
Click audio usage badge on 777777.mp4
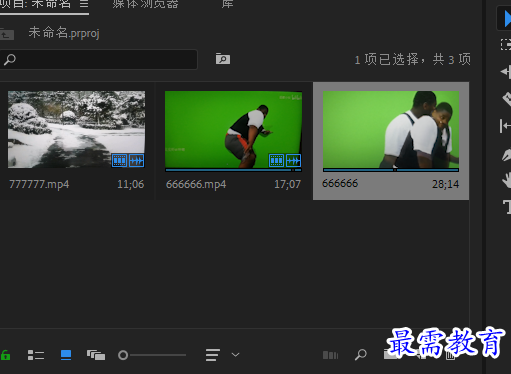(x=136, y=161)
